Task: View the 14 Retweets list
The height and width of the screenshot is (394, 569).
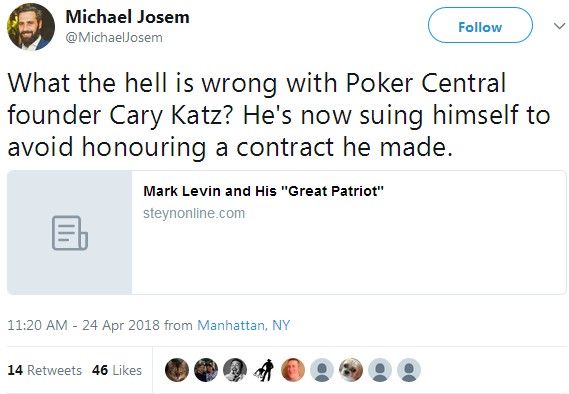Action: click(x=45, y=370)
